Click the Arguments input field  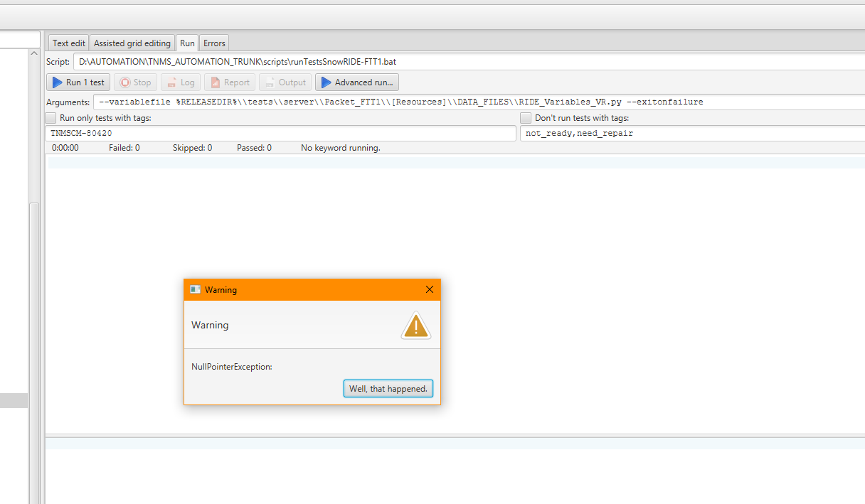pyautogui.click(x=479, y=102)
